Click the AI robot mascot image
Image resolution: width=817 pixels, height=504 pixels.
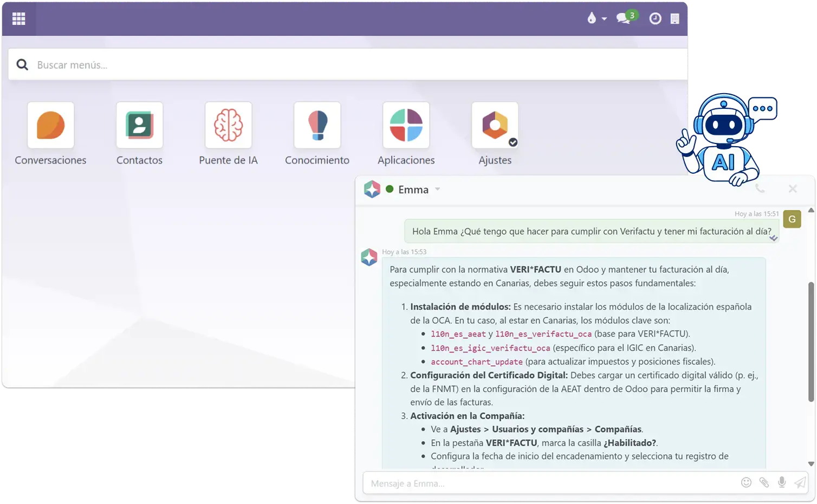[x=727, y=139]
